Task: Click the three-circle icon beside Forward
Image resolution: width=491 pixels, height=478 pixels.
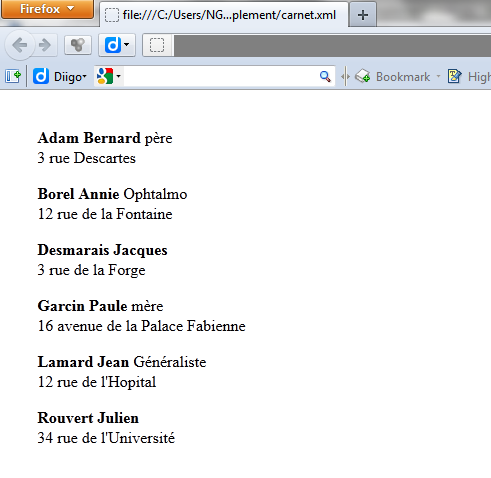Action: click(x=78, y=45)
